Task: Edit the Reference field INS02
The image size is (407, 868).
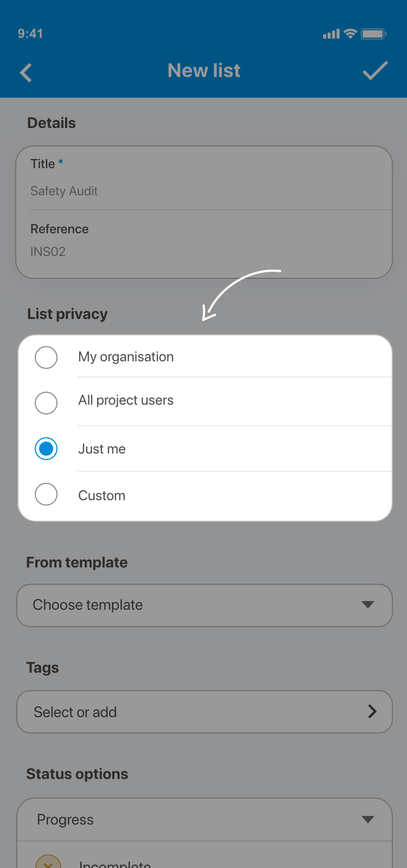Action: [x=205, y=252]
